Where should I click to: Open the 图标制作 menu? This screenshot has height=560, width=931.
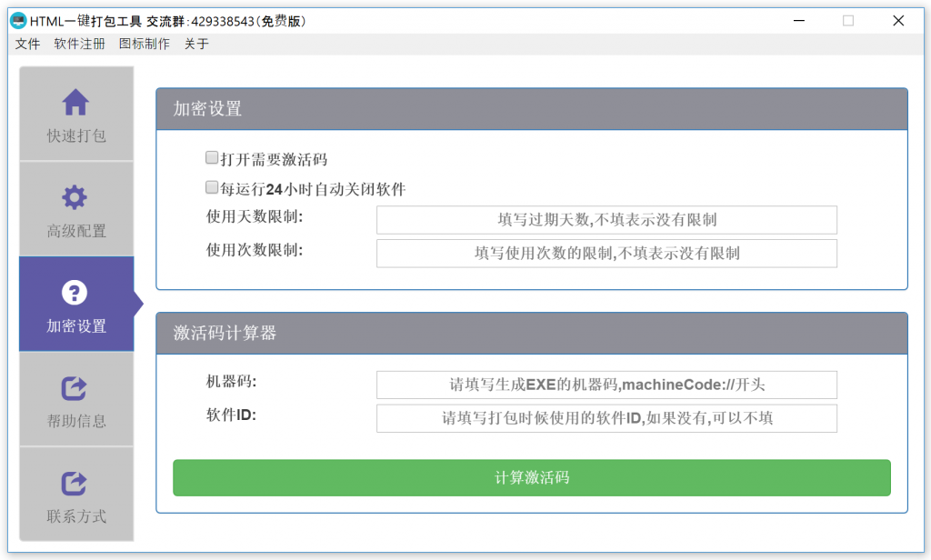[x=144, y=44]
